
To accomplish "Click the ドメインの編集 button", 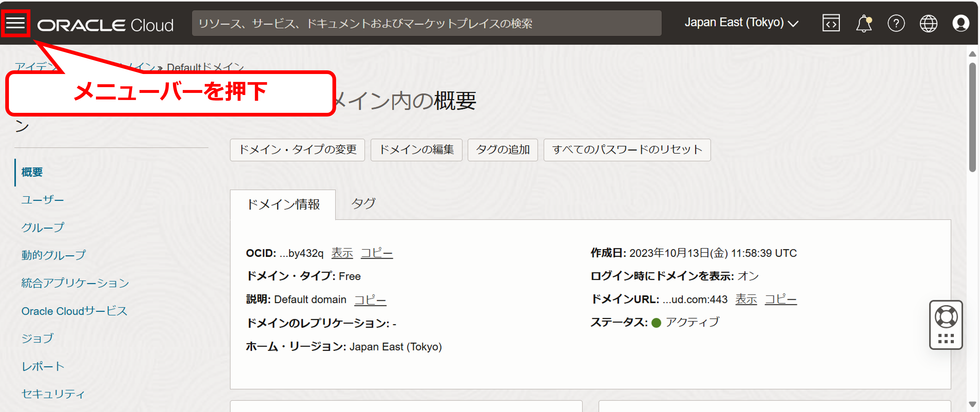I will [x=416, y=150].
